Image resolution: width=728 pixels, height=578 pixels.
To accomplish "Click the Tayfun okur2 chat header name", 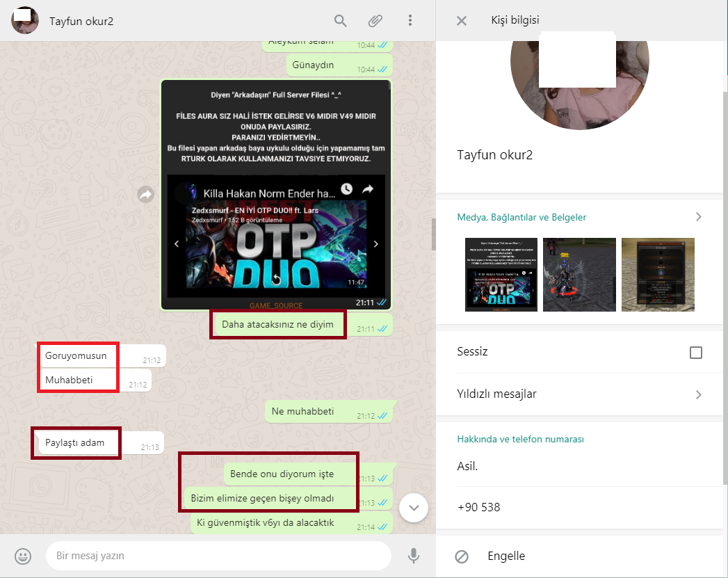I will click(x=81, y=22).
